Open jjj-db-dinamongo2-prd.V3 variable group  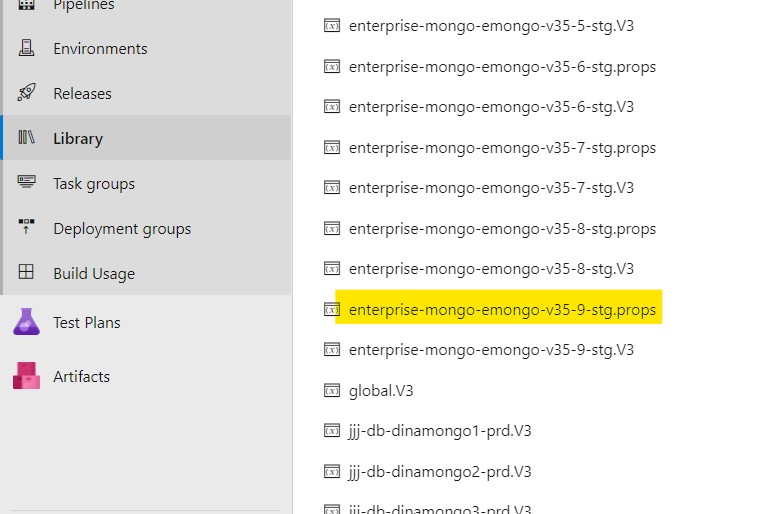click(440, 471)
